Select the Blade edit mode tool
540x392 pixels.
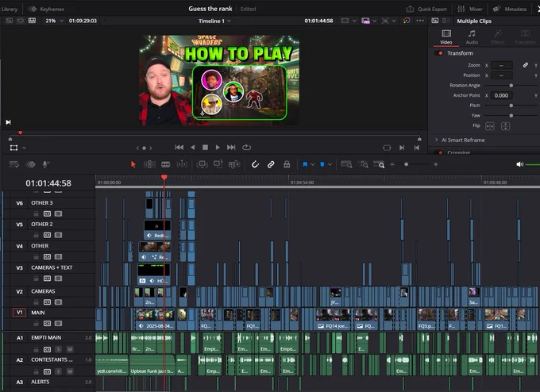coord(166,164)
